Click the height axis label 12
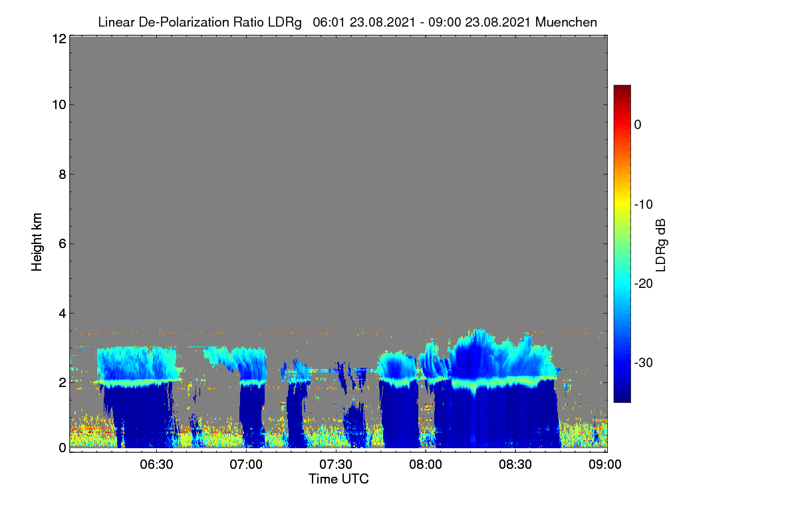Viewport: 798px width, 532px height. point(59,39)
